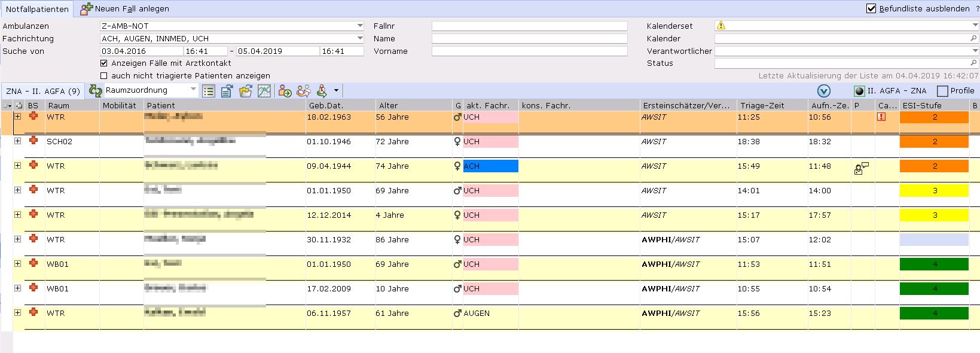Click yellow ESI level 3 cell in 14:01 row
Screen dimensions: 980x353
934,191
